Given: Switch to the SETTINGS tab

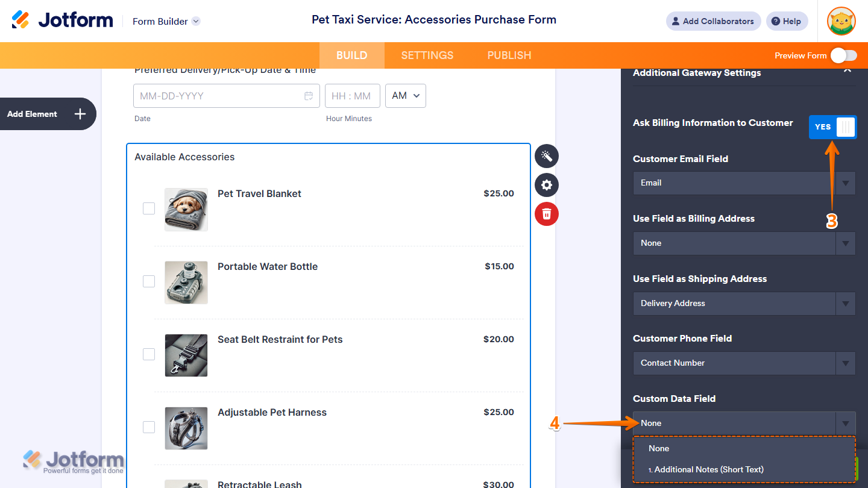Looking at the screenshot, I should [427, 55].
